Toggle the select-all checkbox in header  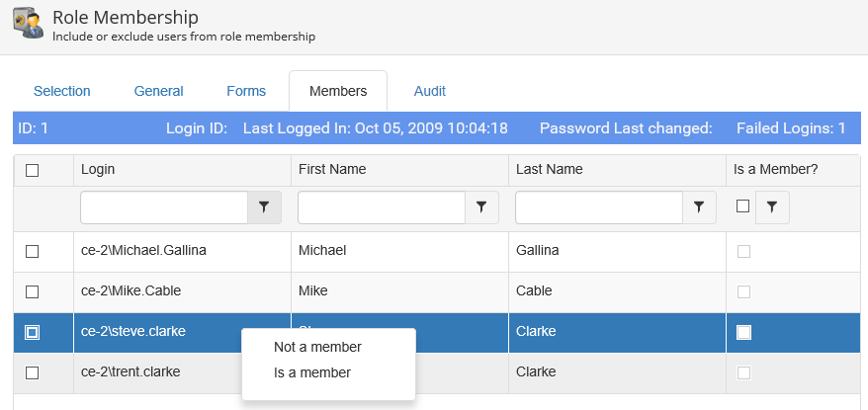pos(32,170)
